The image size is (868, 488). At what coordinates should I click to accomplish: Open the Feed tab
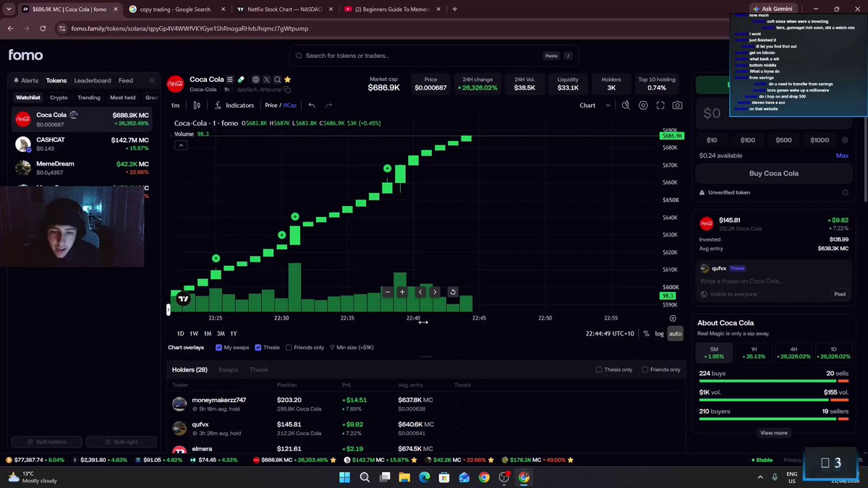126,81
